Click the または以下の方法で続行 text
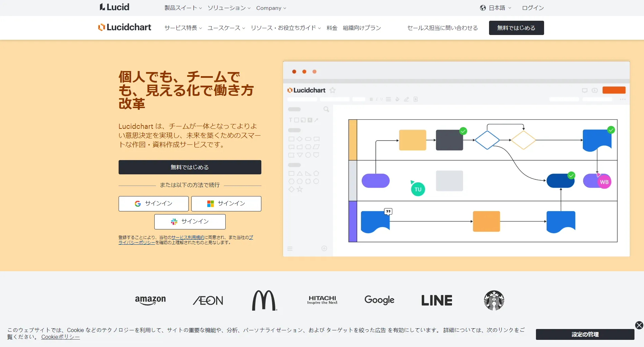This screenshot has height=347, width=644. (x=190, y=185)
